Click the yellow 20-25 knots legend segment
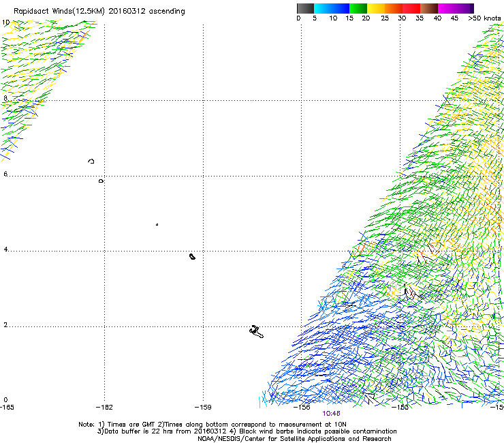Viewport: 504px width, 443px height. click(x=376, y=8)
